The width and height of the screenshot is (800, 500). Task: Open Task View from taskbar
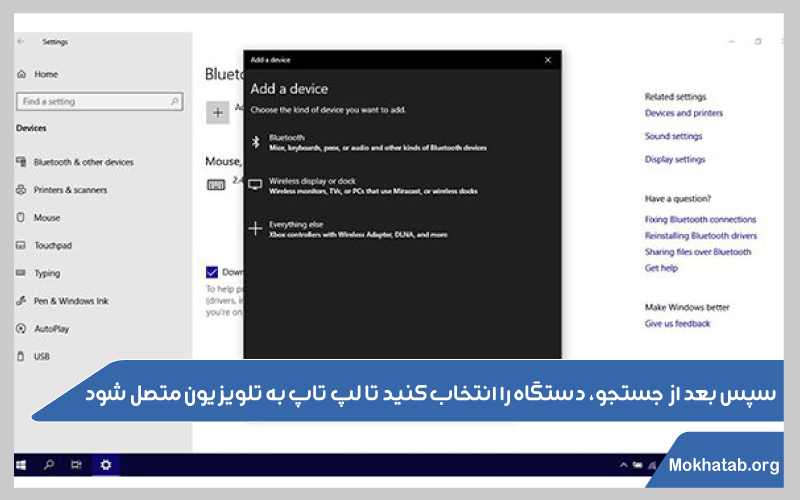coord(76,465)
